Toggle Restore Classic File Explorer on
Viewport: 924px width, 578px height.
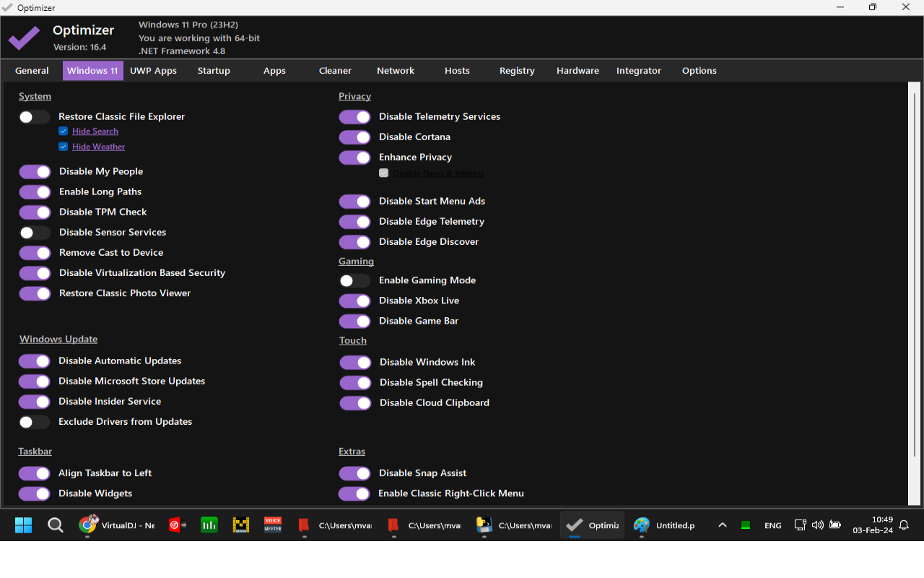(34, 117)
